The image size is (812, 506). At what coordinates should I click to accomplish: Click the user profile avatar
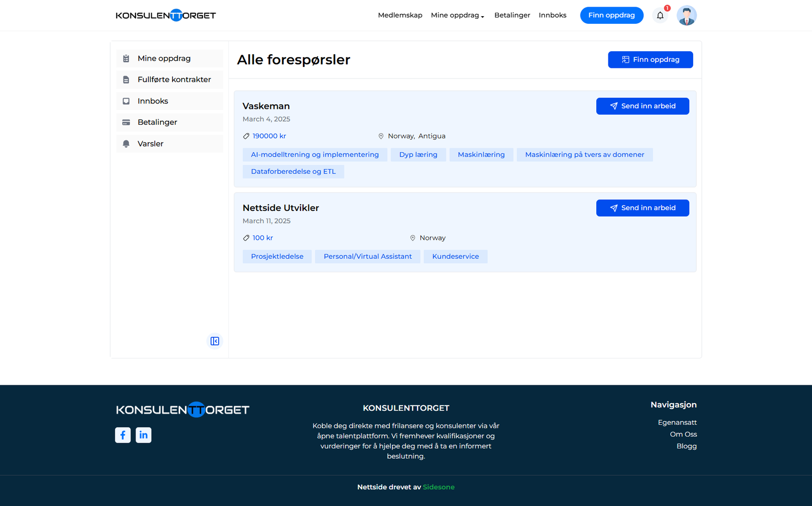click(x=686, y=15)
